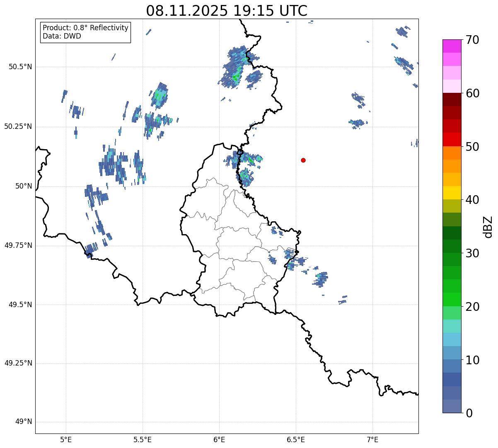This screenshot has width=498, height=448.
Task: Click the yellow 40 dBZ colorbar swatch
Action: point(452,193)
